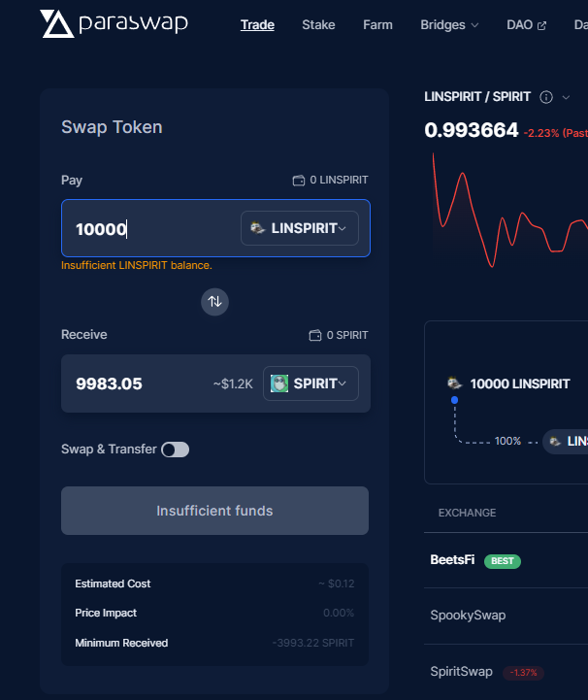Click the -1.37% badge beside SpiritSwap
The image size is (588, 700).
click(523, 673)
